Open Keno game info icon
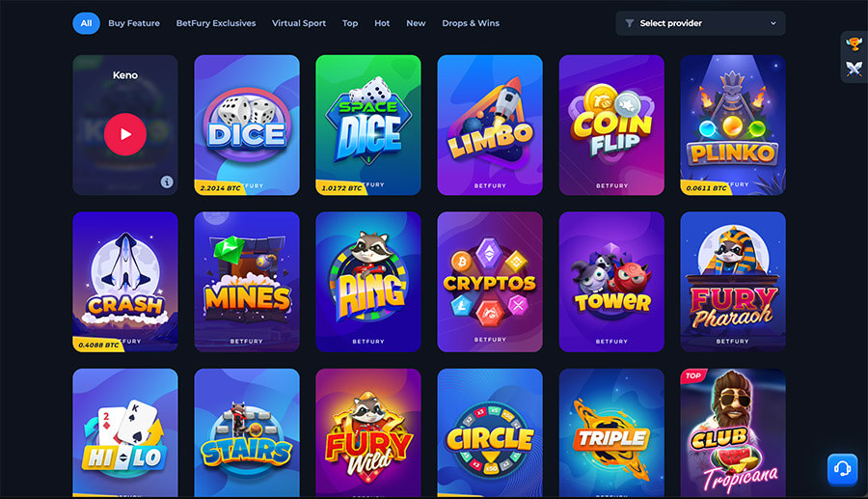868x499 pixels. (x=167, y=181)
